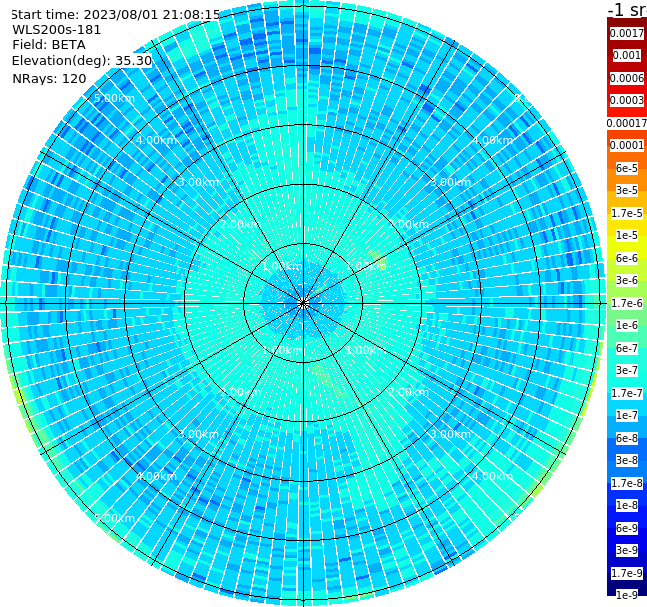647x607 pixels.
Task: Click the 5.00km ring label in northwest quadrant
Action: click(x=114, y=98)
